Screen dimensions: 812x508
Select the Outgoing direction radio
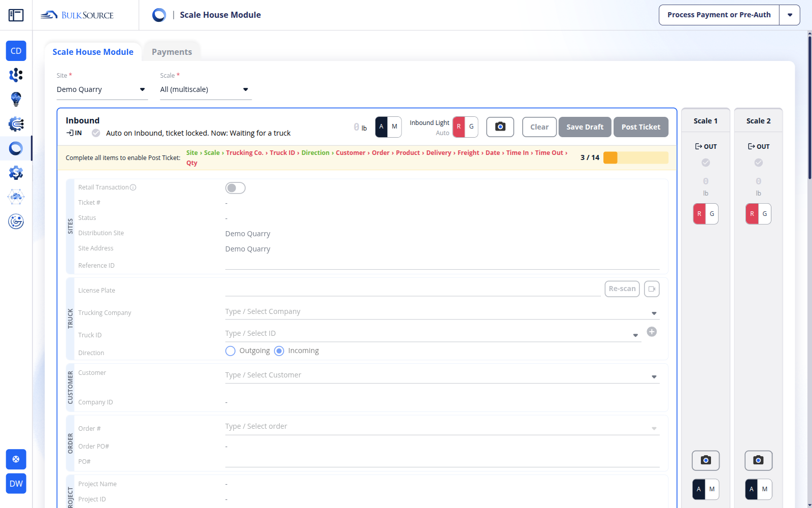pyautogui.click(x=230, y=351)
